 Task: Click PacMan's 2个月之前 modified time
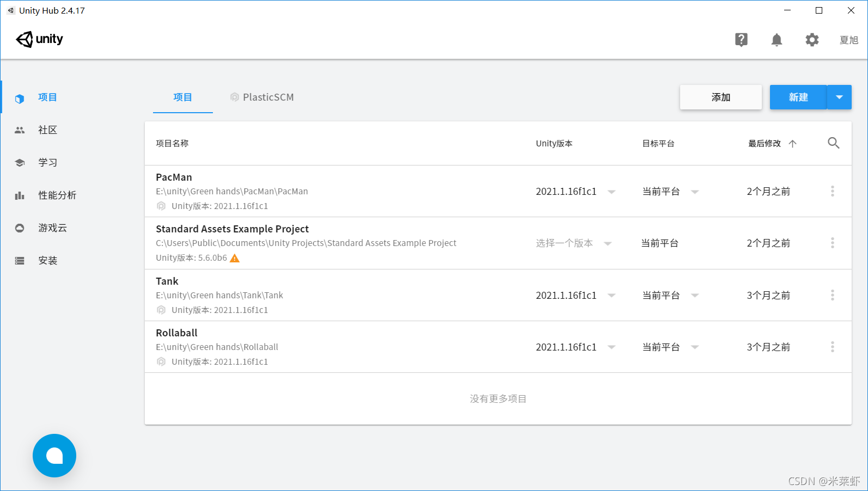(x=768, y=192)
